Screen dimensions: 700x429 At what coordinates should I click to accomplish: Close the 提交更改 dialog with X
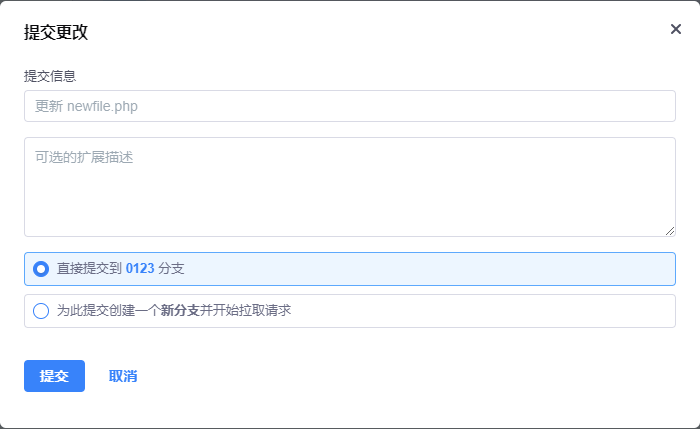[676, 29]
